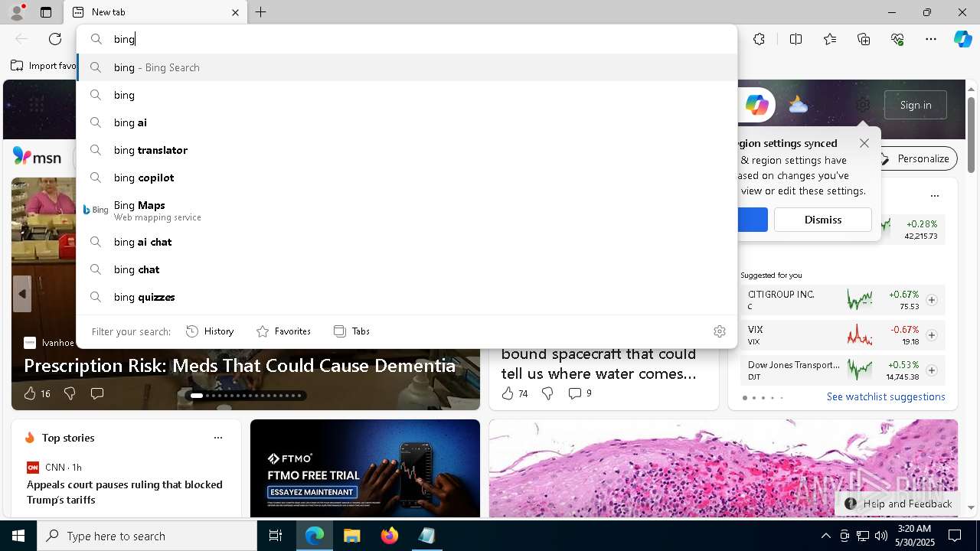The image size is (980, 551).
Task: Select 'bing - Bing Search' suggestion
Action: pyautogui.click(x=407, y=67)
